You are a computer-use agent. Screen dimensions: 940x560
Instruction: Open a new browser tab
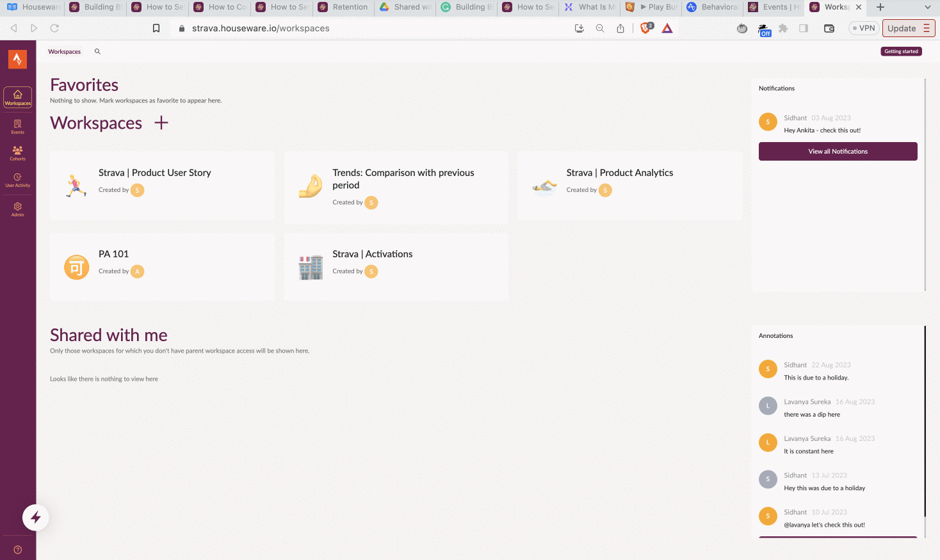(880, 7)
